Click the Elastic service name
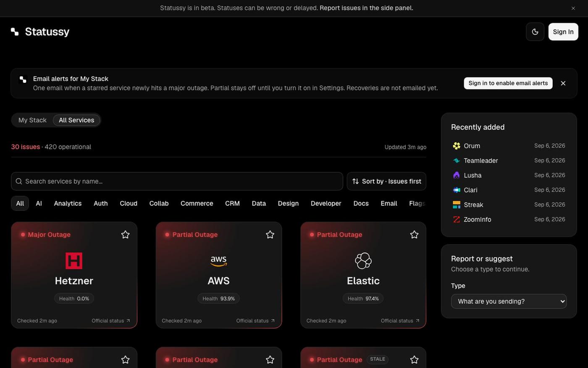 [363, 281]
